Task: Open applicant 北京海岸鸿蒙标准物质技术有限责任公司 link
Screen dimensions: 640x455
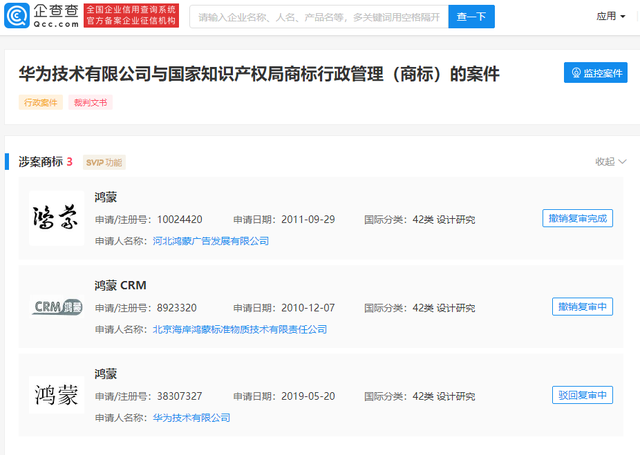Action: pyautogui.click(x=239, y=329)
